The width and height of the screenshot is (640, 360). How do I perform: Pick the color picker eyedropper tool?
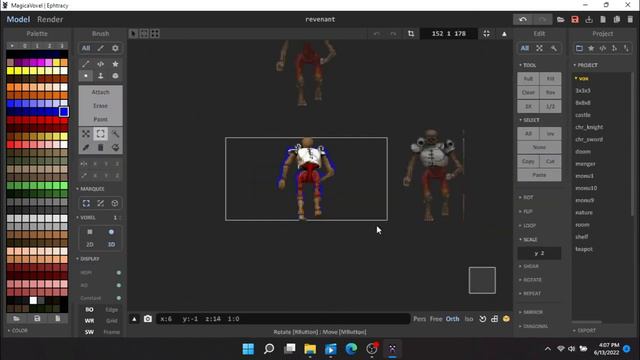[x=86, y=147]
